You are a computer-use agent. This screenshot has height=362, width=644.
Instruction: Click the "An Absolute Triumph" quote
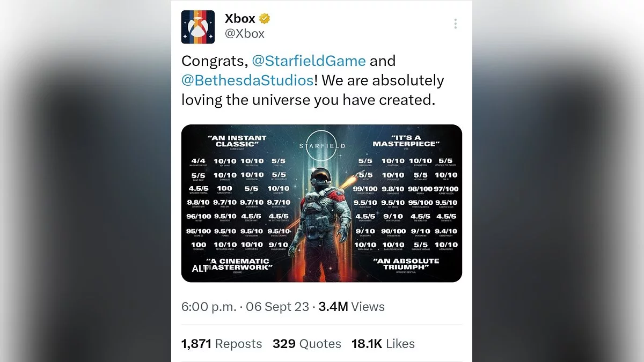pyautogui.click(x=406, y=264)
